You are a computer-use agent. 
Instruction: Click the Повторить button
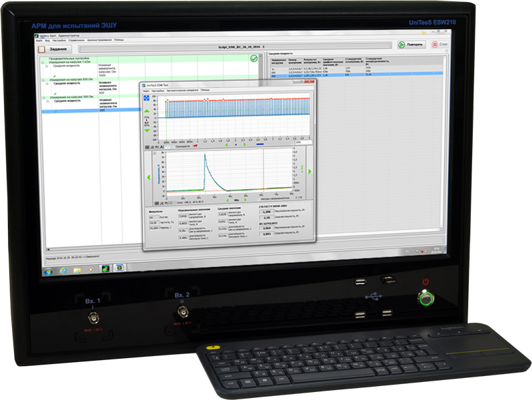tap(410, 45)
